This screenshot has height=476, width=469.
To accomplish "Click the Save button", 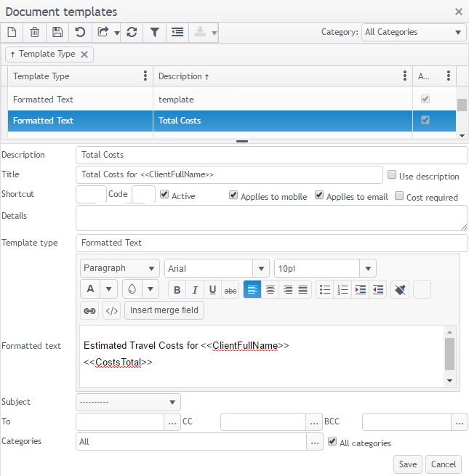I will click(407, 464).
